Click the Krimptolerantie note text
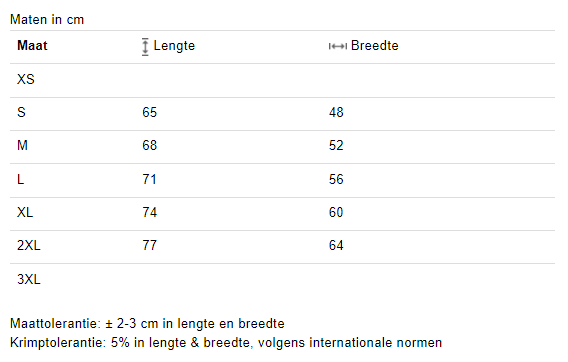Viewport: 568px width, 362px height. click(x=226, y=342)
